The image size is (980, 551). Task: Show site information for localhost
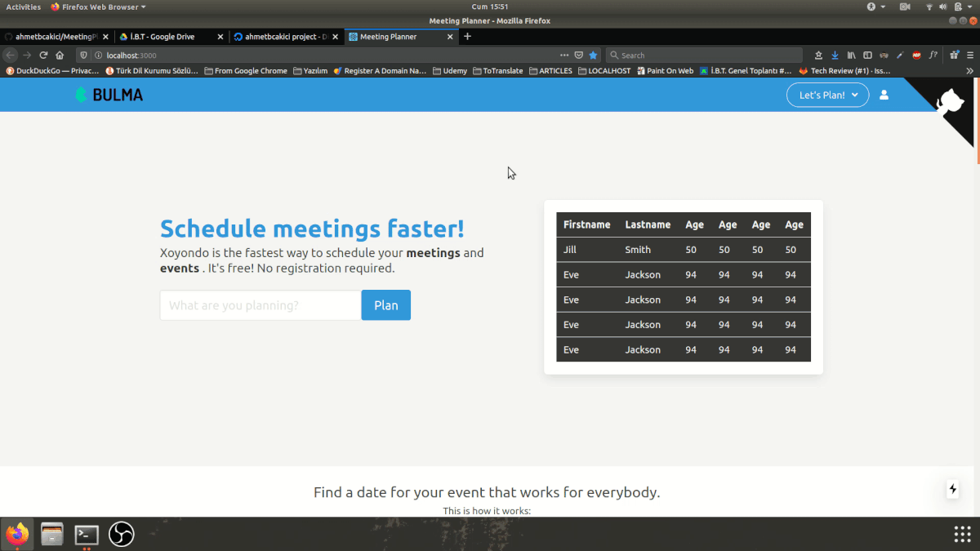pos(97,56)
